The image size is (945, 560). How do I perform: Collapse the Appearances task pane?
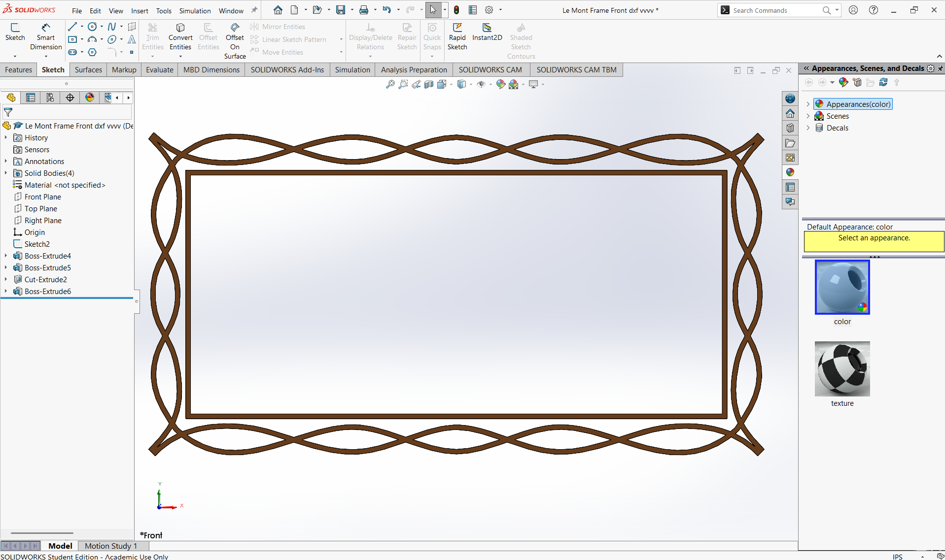806,68
